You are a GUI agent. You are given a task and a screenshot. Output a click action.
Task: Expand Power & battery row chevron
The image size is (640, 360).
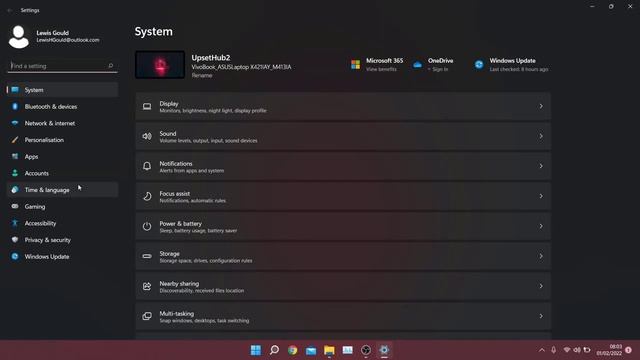541,226
